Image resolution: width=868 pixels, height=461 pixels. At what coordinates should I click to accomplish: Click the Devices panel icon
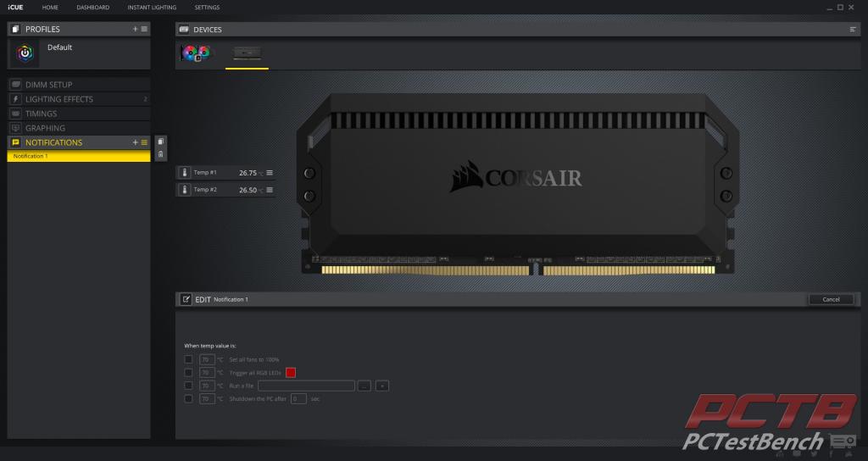click(184, 30)
